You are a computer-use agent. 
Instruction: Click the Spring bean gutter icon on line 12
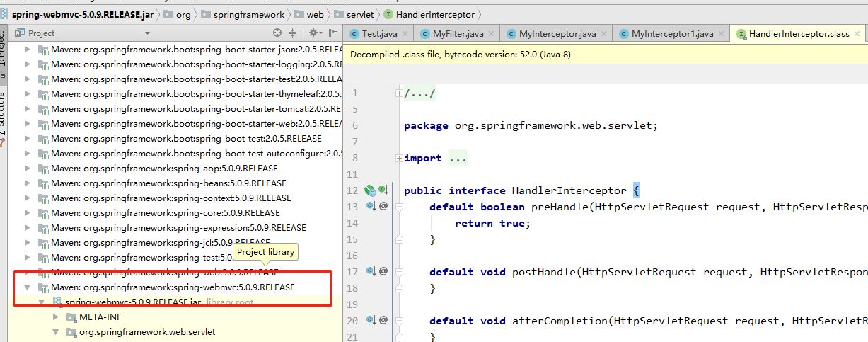[x=370, y=190]
